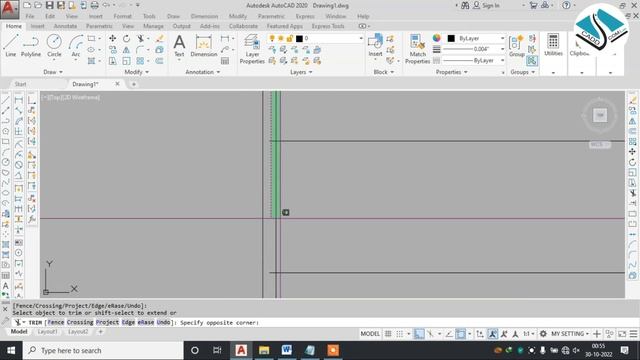
Task: Click the Model layout tab
Action: point(19,331)
